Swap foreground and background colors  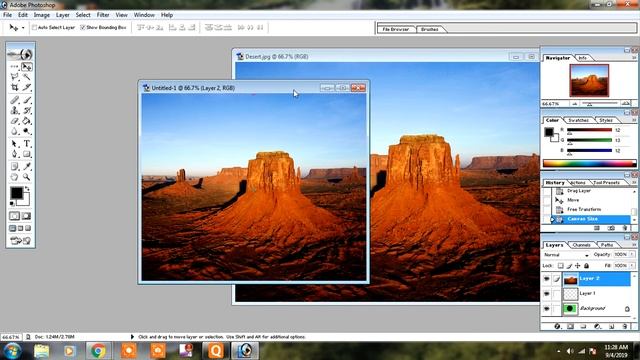[x=27, y=189]
